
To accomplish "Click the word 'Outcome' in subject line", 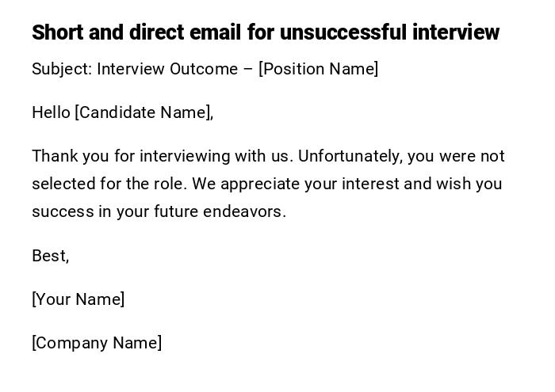I will pyautogui.click(x=203, y=69).
